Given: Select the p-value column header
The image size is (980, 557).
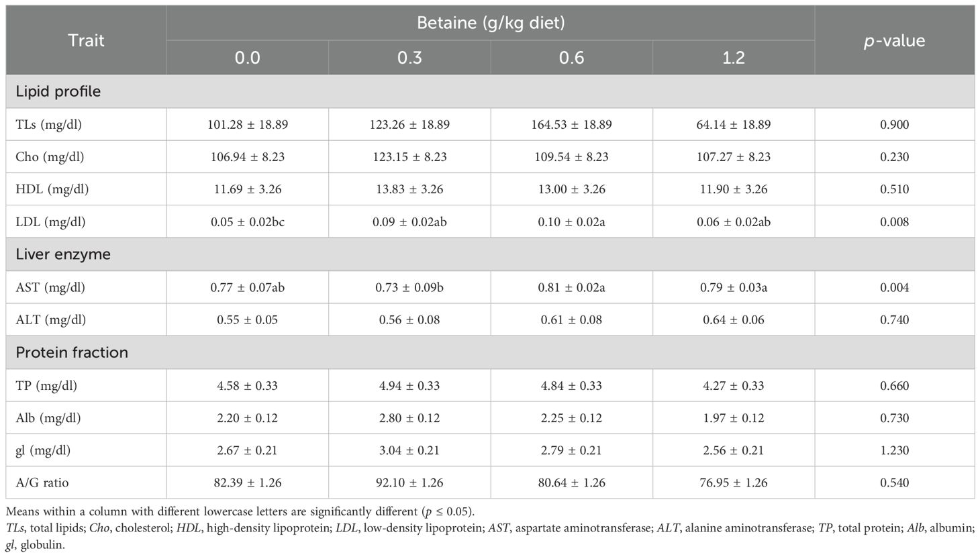Looking at the screenshot, I should click(894, 40).
